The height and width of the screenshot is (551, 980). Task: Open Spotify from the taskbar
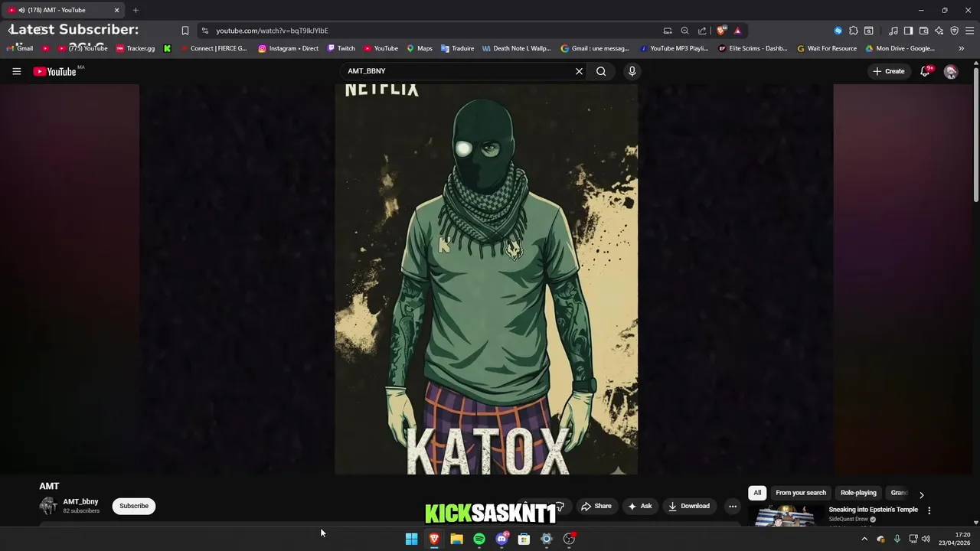coord(479,539)
